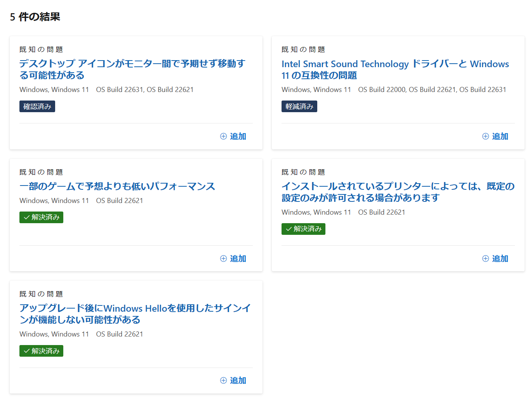Open the installed printer default settings issue
Image resolution: width=532 pixels, height=399 pixels.
398,192
